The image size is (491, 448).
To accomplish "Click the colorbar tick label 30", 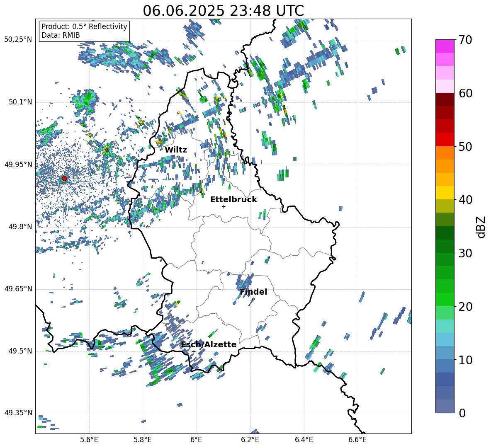I will coord(465,253).
